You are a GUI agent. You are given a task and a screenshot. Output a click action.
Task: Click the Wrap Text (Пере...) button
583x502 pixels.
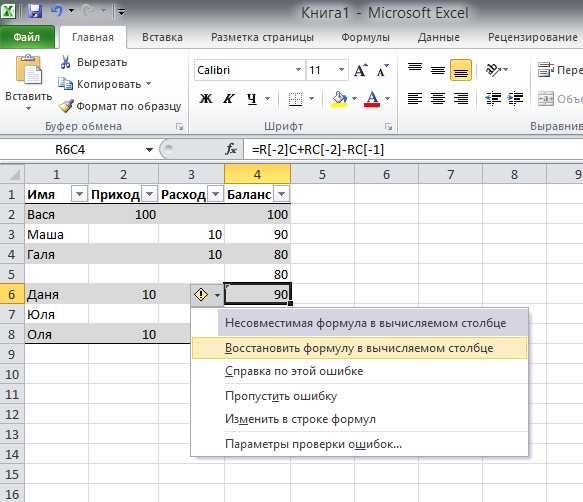pyautogui.click(x=560, y=70)
